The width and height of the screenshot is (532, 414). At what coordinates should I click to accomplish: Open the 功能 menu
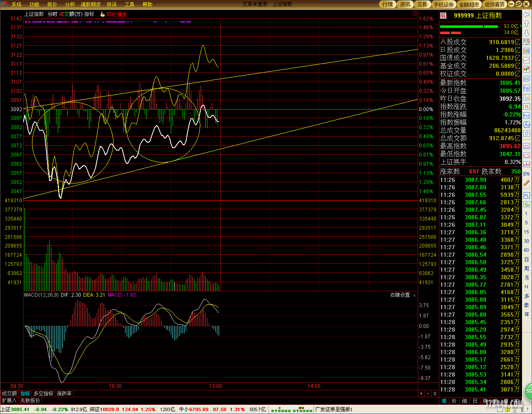coord(34,4)
